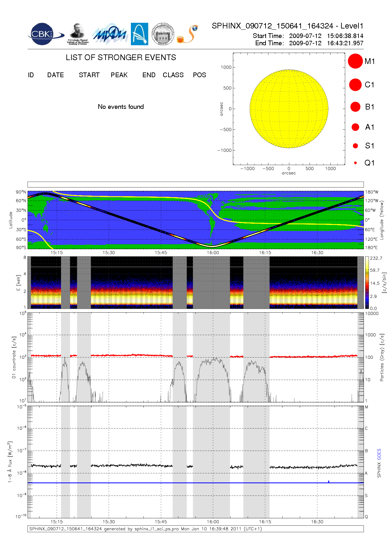
Task: Click the orange S sun-earth logo
Action: (187, 34)
